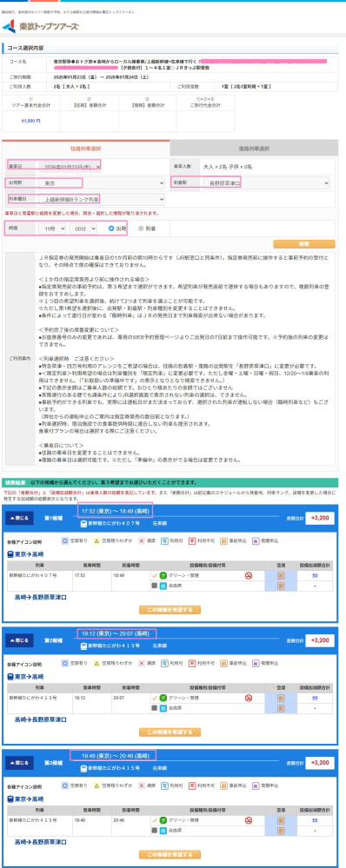The height and width of the screenshot is (868, 346).
Task: Switch to 復路列車選択 tab
Action: tap(254, 149)
